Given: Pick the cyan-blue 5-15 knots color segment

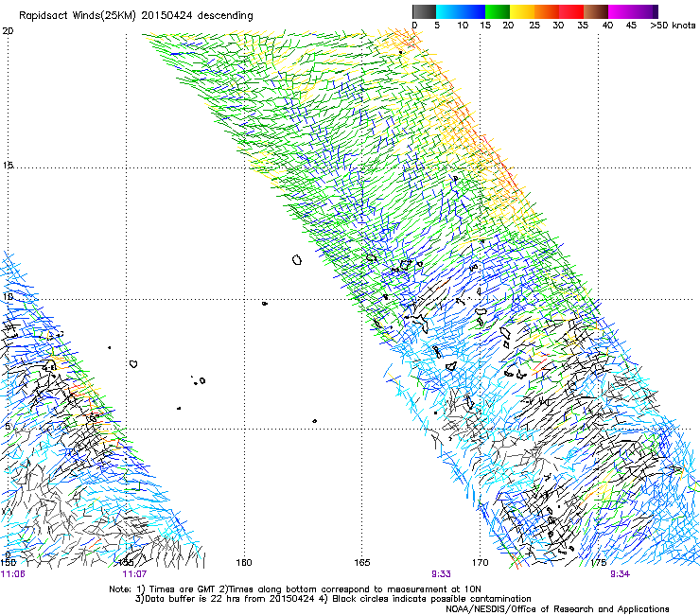Looking at the screenshot, I should tap(461, 11).
